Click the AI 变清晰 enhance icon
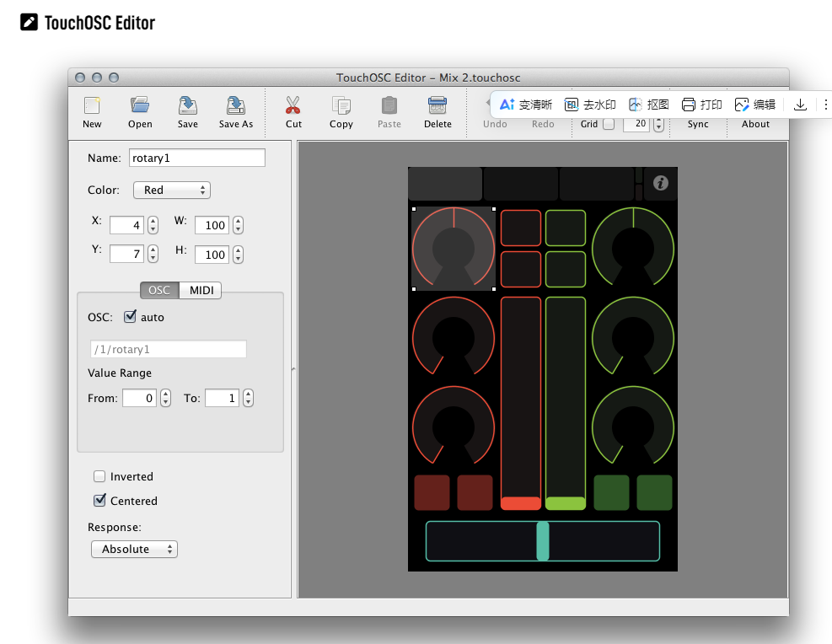Screen dimensions: 832x644 [507, 105]
